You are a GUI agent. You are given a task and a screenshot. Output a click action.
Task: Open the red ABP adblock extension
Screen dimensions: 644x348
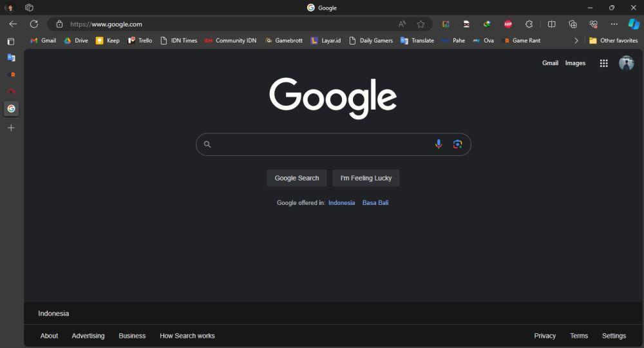click(508, 24)
